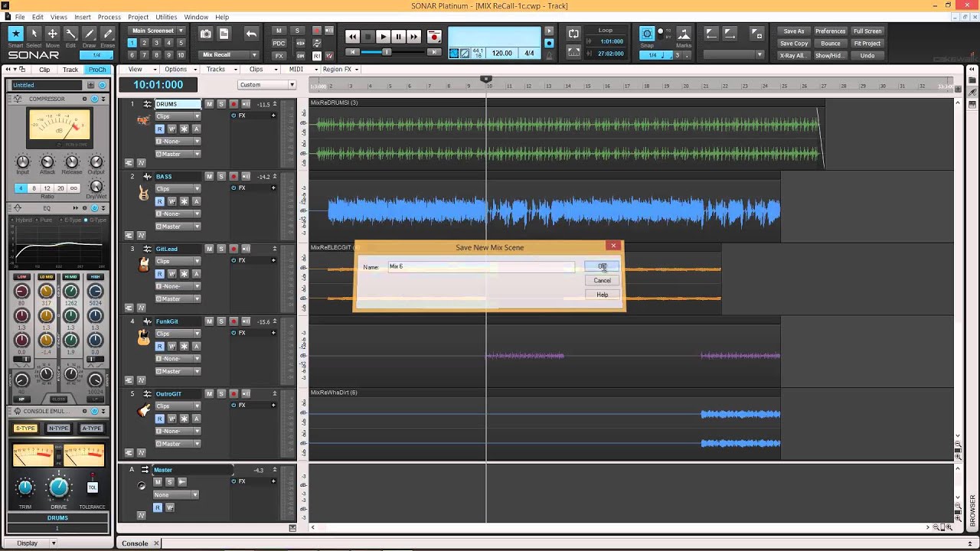Image resolution: width=980 pixels, height=551 pixels.
Task: Solo the BASS track
Action: [x=221, y=177]
